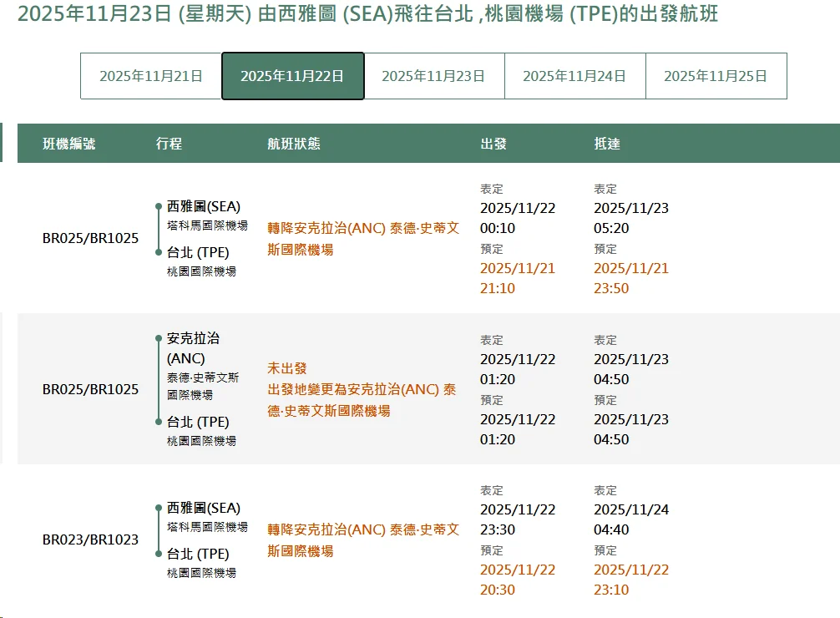
Task: Select flight number BR025/BR1025 departing from Seattle
Action: pyautogui.click(x=90, y=238)
